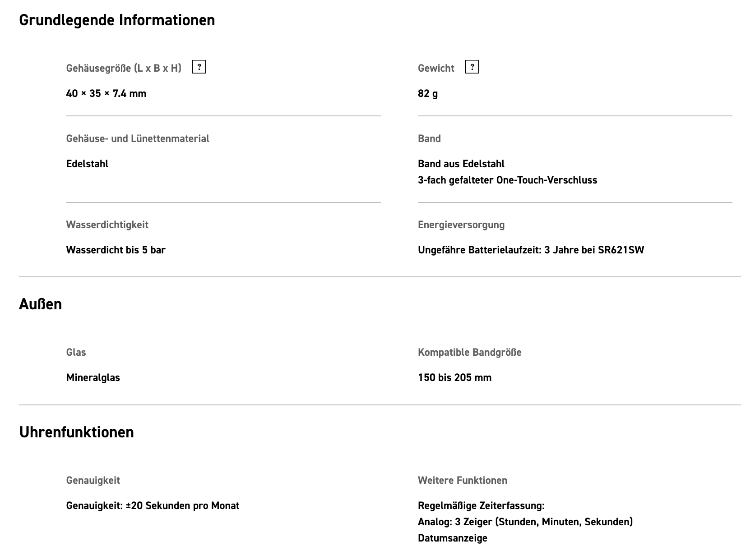Open the question mark icon next to Gewicht
Screen dimensions: 741x560
point(472,67)
